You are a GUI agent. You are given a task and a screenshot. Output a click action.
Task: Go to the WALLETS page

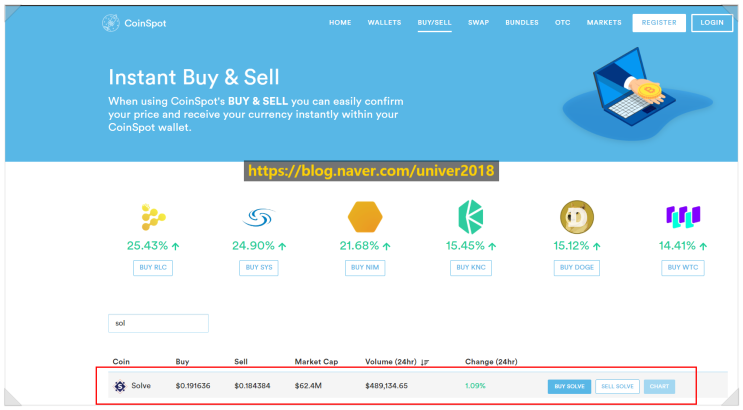(x=384, y=22)
